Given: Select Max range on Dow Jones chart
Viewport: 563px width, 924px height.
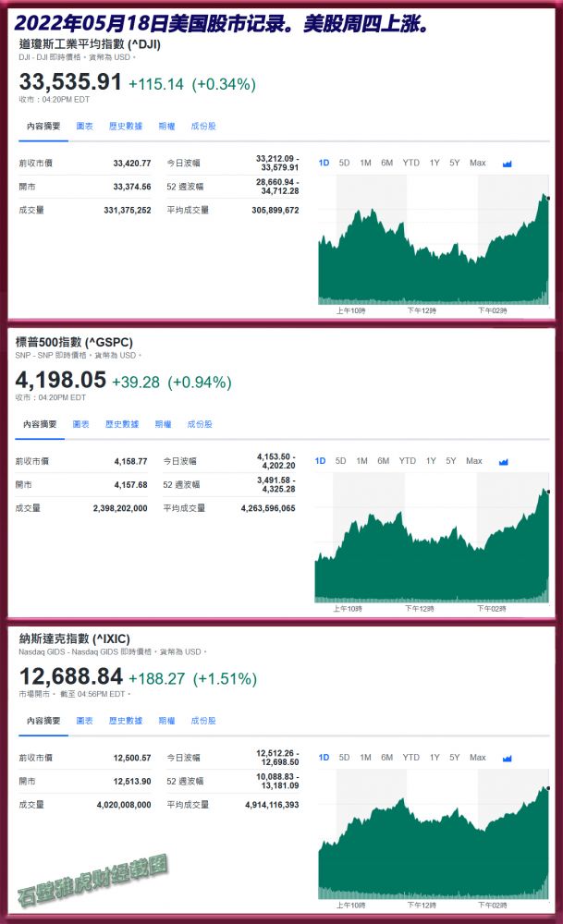Looking at the screenshot, I should 477,163.
